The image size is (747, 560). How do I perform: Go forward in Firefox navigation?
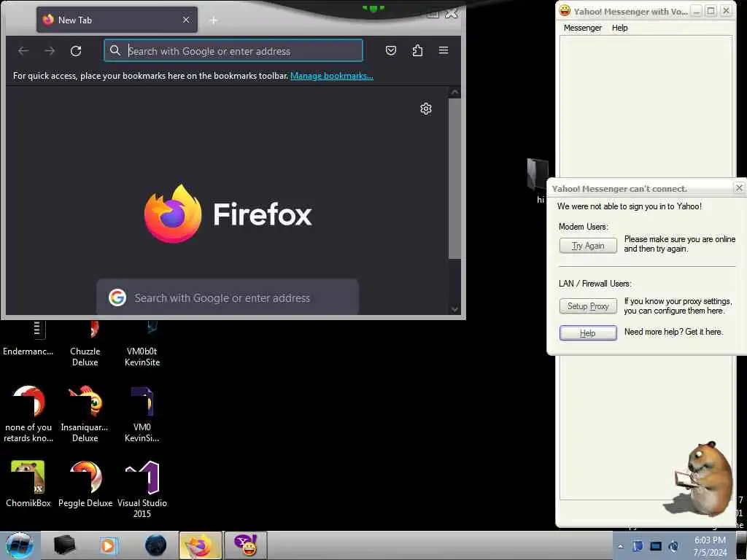coord(50,50)
